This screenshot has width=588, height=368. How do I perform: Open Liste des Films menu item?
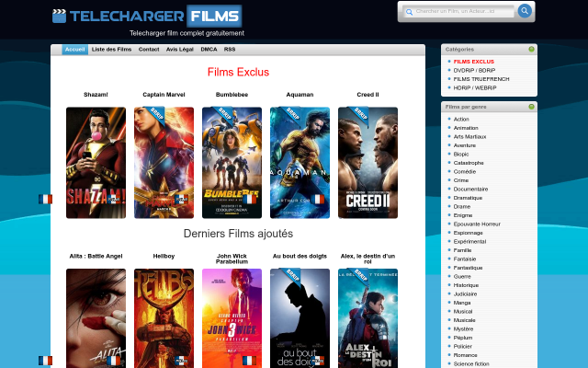point(111,50)
